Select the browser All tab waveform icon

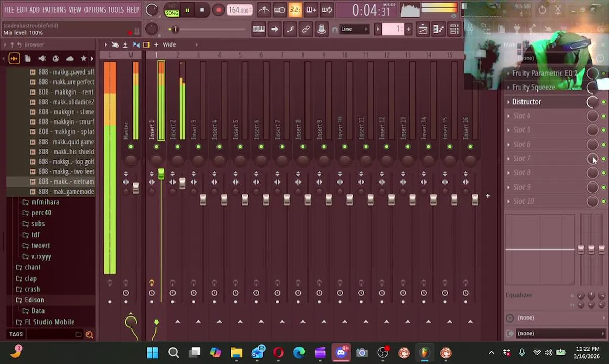pos(14,59)
